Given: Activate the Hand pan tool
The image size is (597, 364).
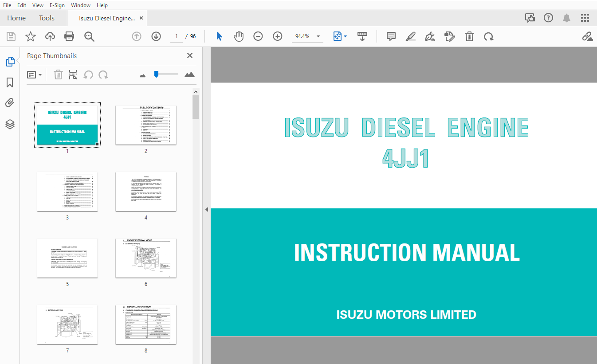Looking at the screenshot, I should tap(239, 36).
